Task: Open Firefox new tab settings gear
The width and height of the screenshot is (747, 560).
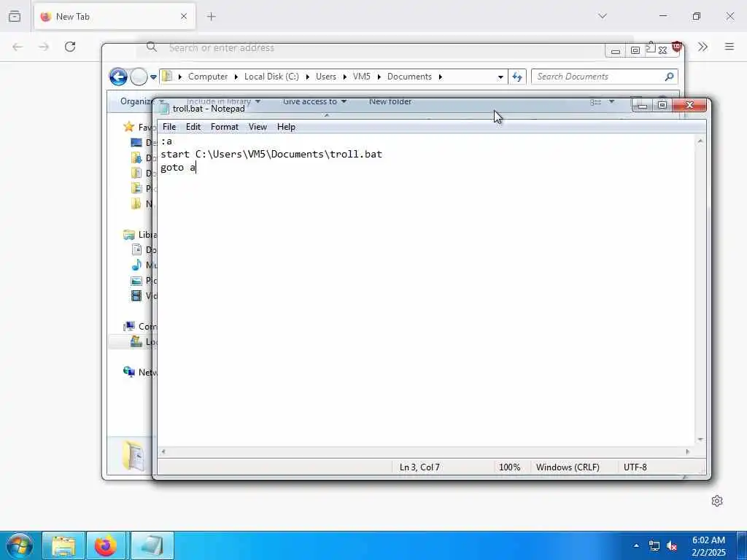Action: coord(717,501)
